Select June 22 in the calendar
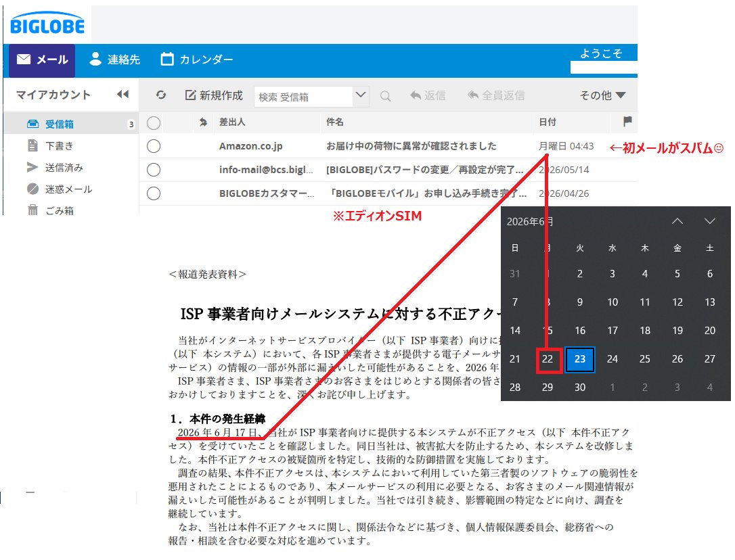This screenshot has width=735, height=560. (548, 359)
